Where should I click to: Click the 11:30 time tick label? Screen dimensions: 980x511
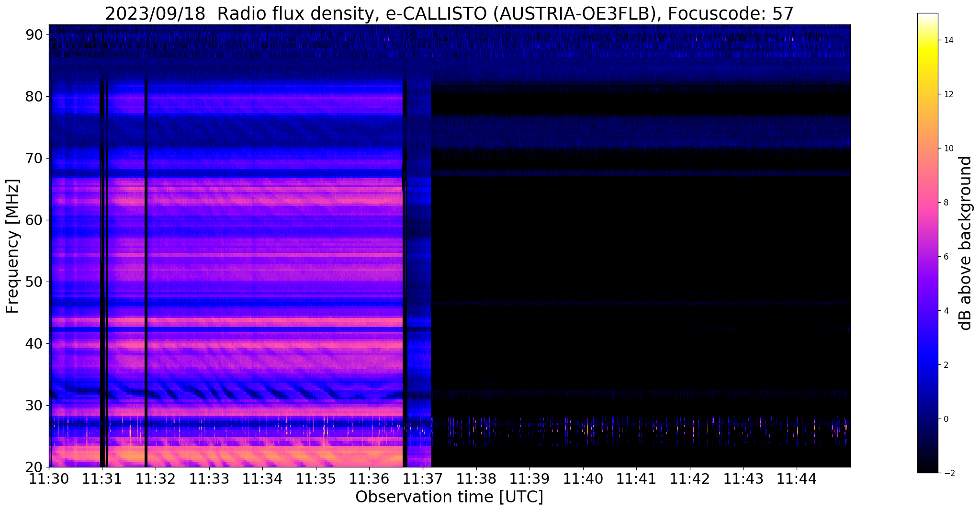tap(49, 479)
